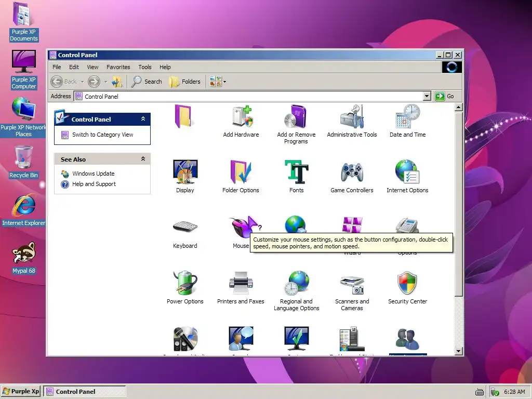Open the File menu
This screenshot has width=532, height=399.
click(x=57, y=67)
